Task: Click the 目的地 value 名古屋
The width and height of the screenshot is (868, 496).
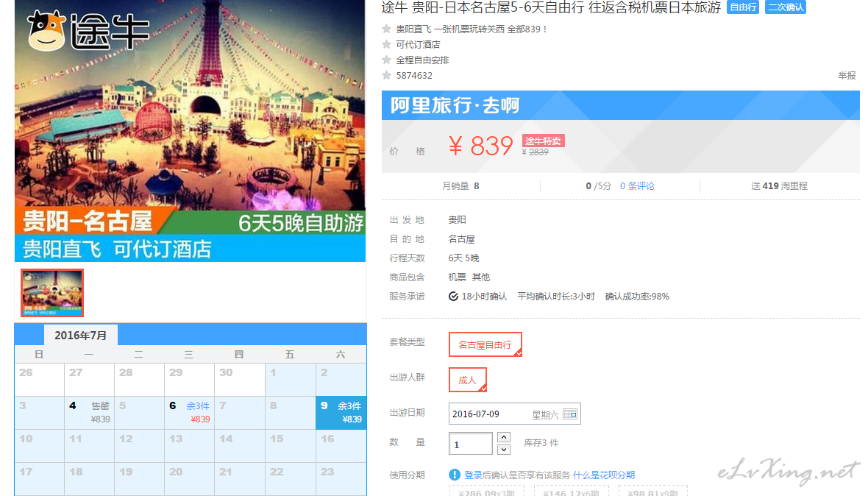Action: coord(461,239)
